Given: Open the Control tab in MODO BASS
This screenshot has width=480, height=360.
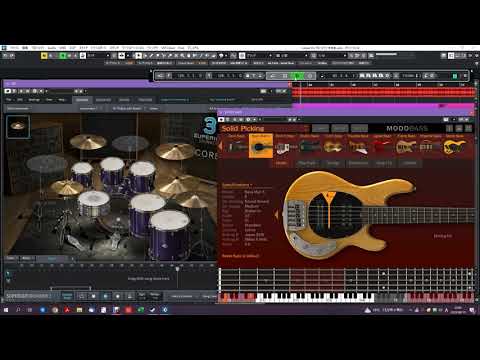Looking at the screenshot, I should [410, 163].
